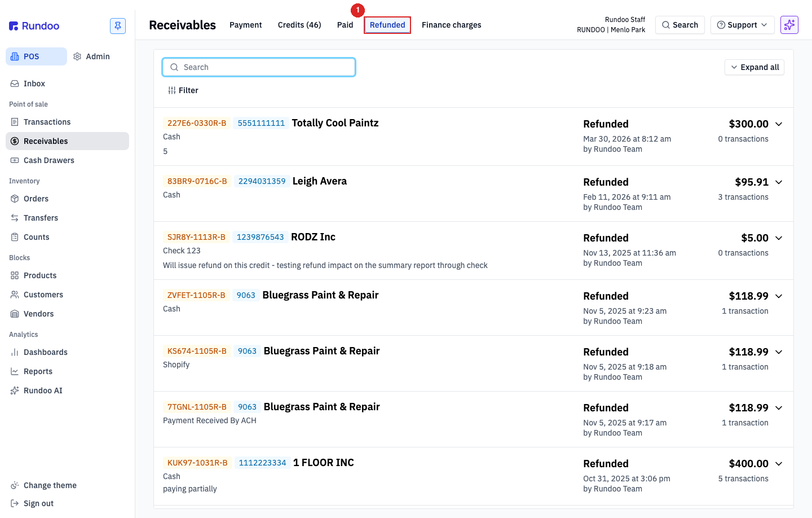Click the pin sidebar icon
Image resolution: width=812 pixels, height=518 pixels.
click(x=118, y=26)
